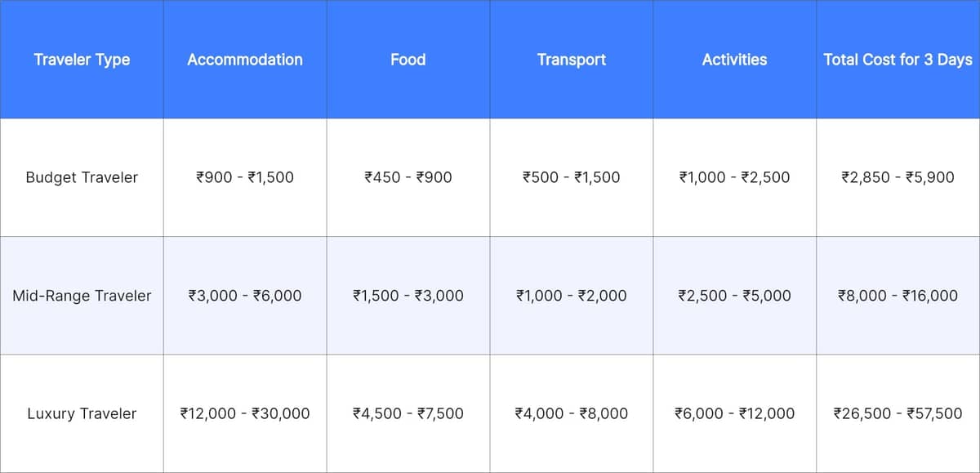Image resolution: width=980 pixels, height=473 pixels.
Task: Select Mid-Range total ₹8,000 - ₹16,000 cell
Action: [x=898, y=296]
